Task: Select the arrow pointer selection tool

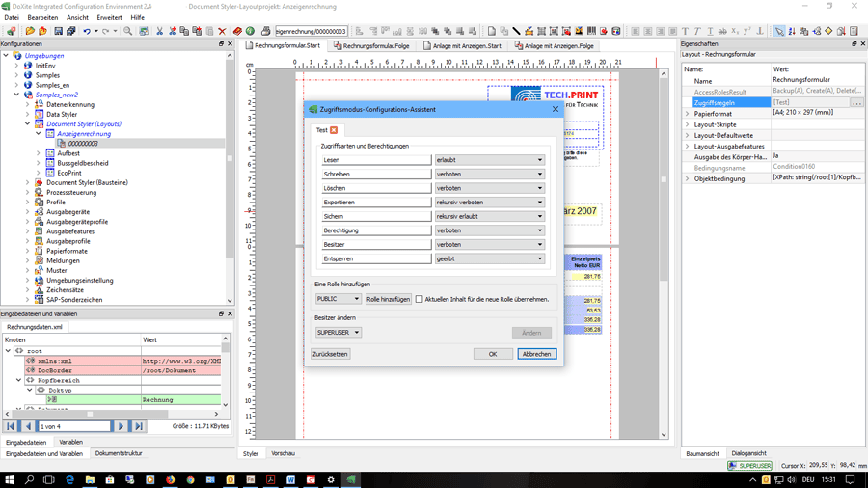Action: click(x=779, y=31)
